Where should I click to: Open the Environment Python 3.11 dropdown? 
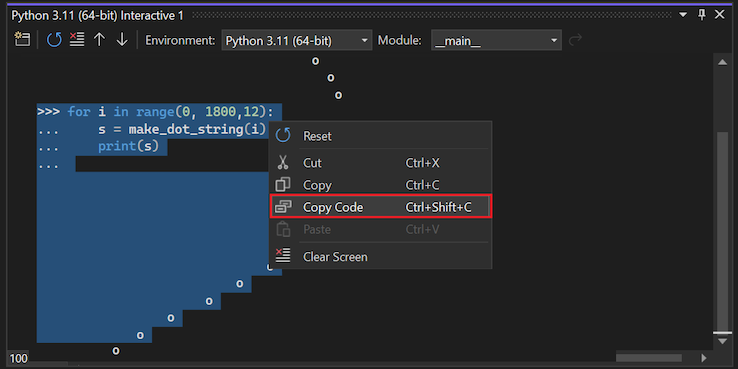[x=297, y=40]
